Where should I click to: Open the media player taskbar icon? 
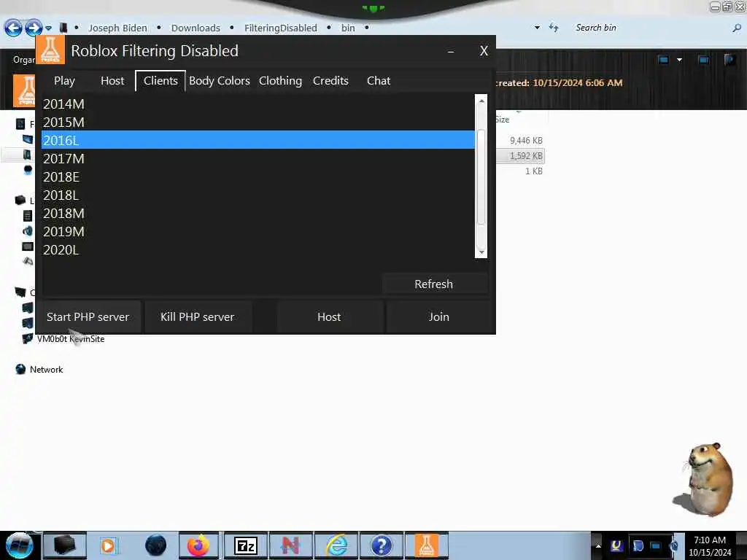108,545
